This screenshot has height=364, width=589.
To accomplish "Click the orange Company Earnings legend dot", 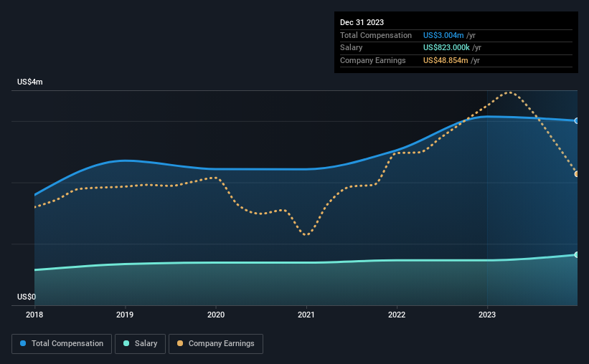I will [x=180, y=343].
